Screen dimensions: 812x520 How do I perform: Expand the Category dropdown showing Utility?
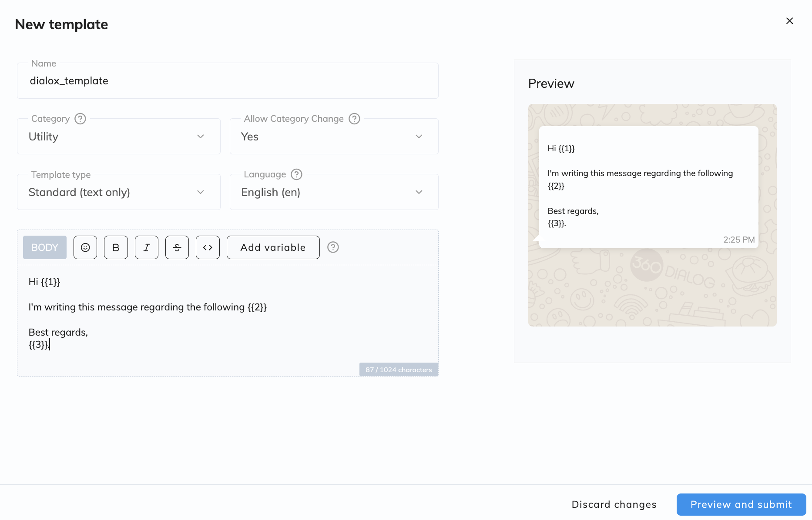pyautogui.click(x=118, y=137)
